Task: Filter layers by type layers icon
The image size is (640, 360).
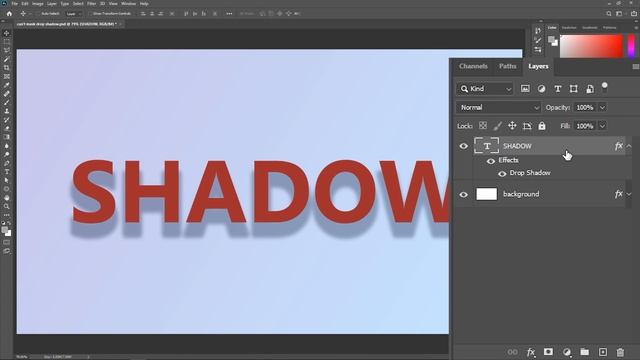Action: tap(558, 89)
